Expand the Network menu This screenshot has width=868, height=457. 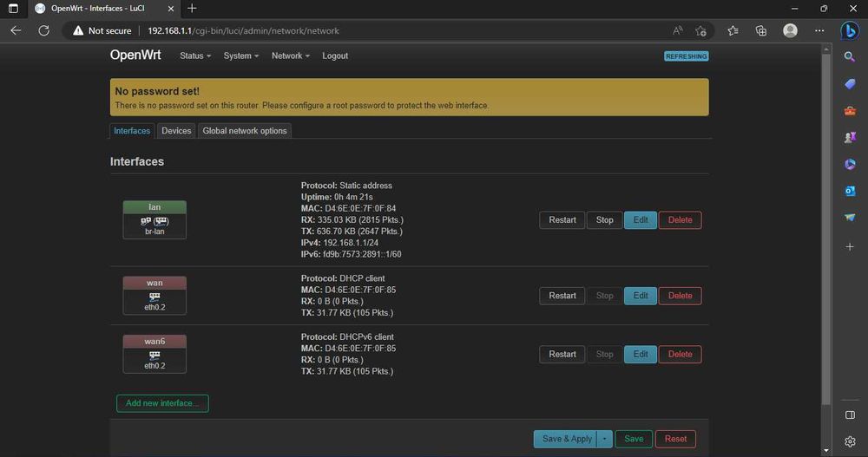click(x=291, y=55)
